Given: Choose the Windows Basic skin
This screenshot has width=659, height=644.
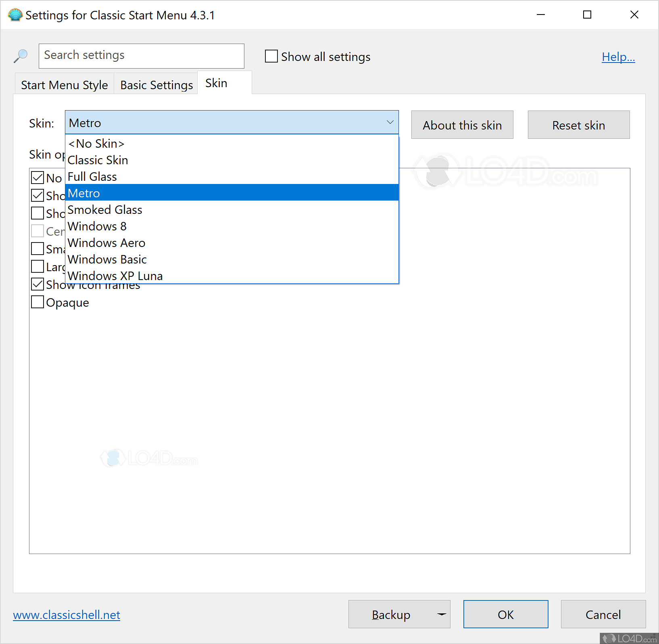Looking at the screenshot, I should click(232, 259).
